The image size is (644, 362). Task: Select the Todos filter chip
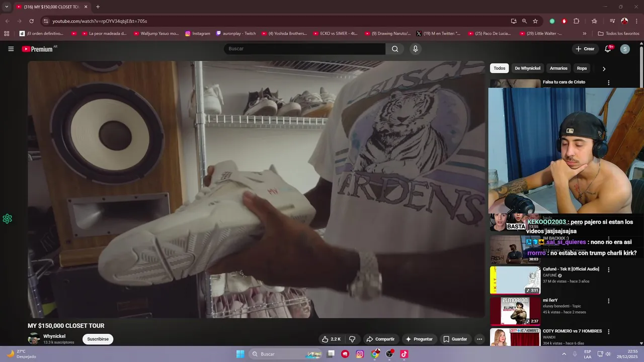499,68
